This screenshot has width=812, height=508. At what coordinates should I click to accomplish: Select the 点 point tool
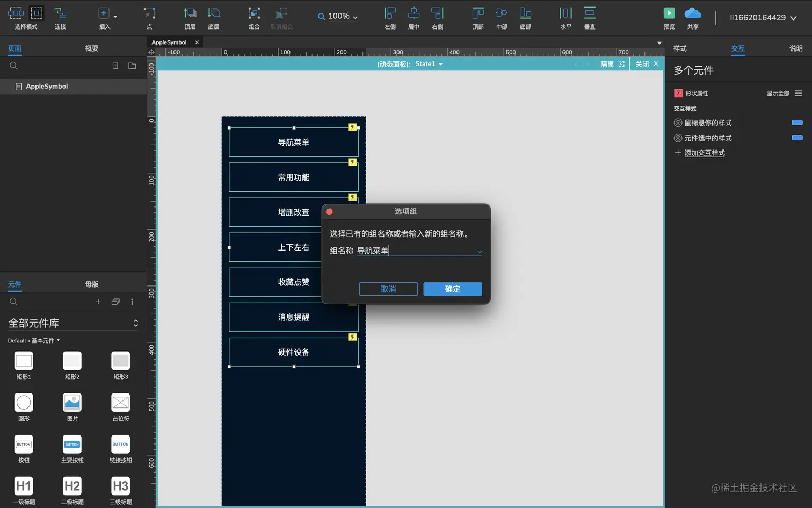click(x=149, y=18)
